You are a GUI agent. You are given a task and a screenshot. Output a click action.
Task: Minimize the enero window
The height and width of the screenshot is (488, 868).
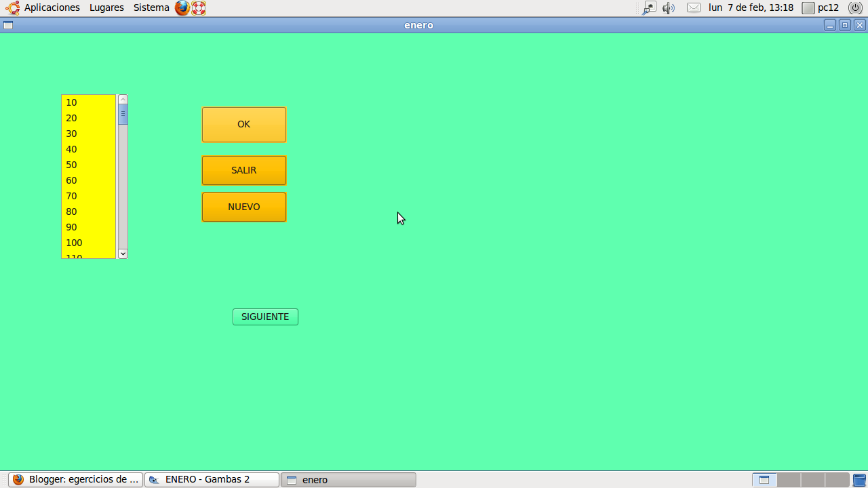click(x=830, y=25)
